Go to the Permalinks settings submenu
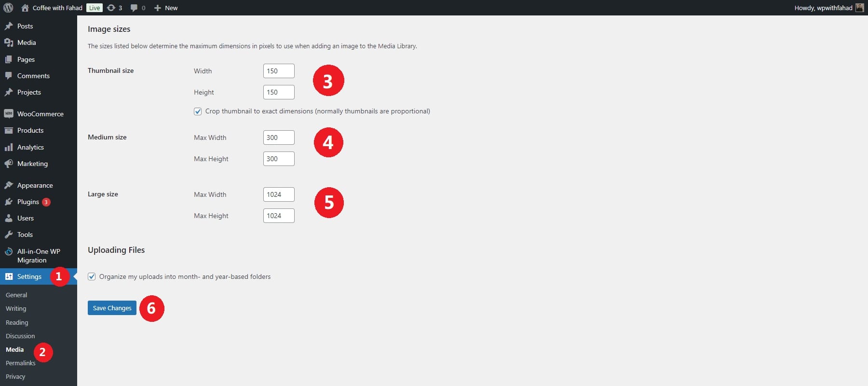Image resolution: width=868 pixels, height=386 pixels. tap(21, 363)
